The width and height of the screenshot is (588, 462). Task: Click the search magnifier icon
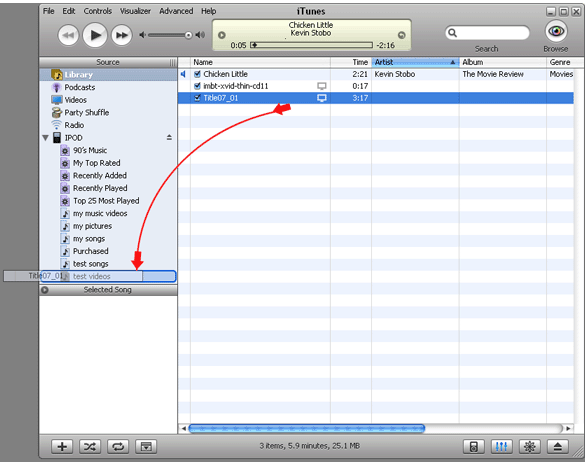[x=453, y=33]
